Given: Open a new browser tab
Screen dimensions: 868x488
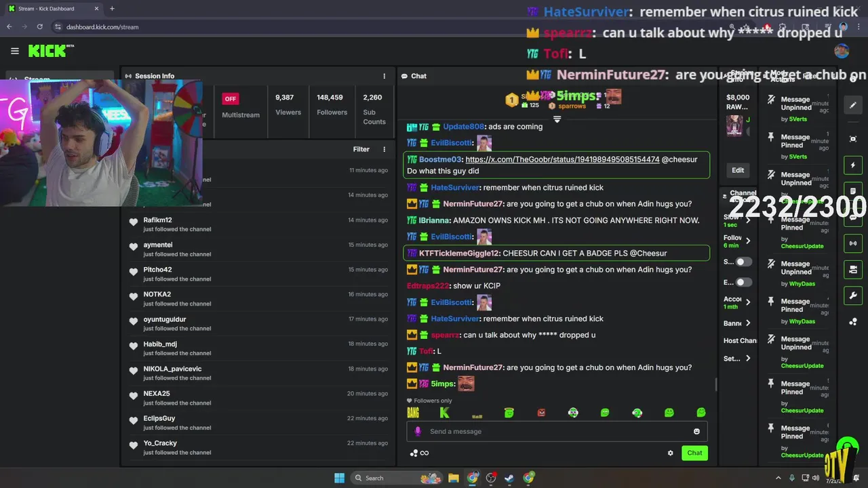Looking at the screenshot, I should point(112,9).
